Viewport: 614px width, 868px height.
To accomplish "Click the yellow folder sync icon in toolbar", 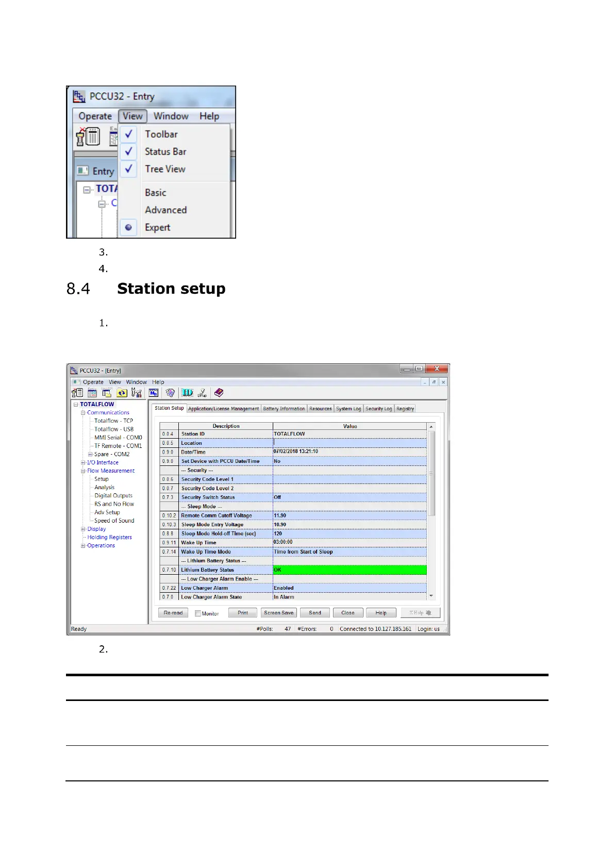I will (x=122, y=393).
